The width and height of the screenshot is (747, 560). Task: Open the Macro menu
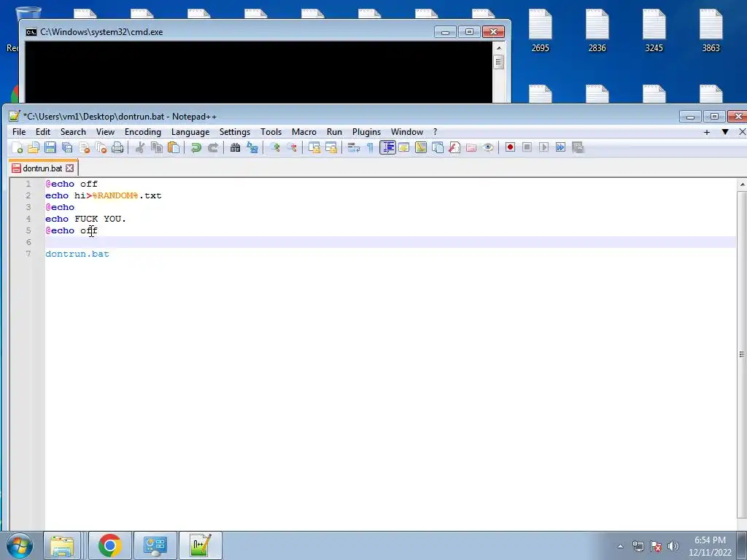tap(304, 132)
